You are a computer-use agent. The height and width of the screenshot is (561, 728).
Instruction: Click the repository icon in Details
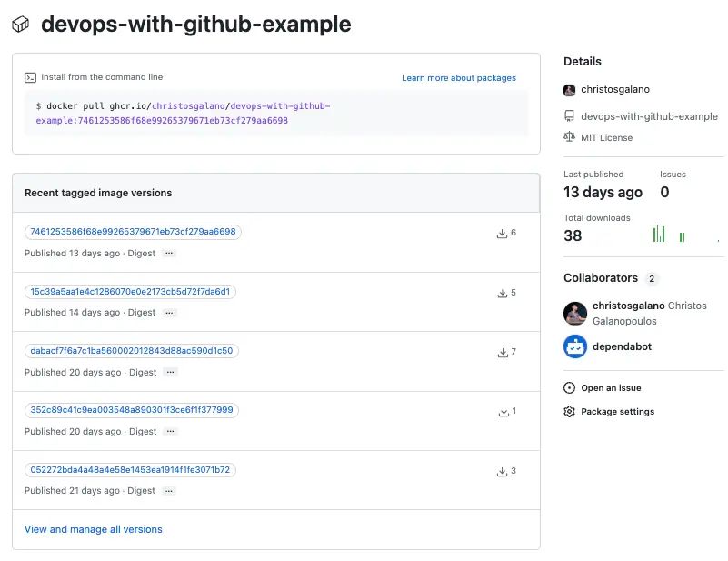tap(570, 116)
